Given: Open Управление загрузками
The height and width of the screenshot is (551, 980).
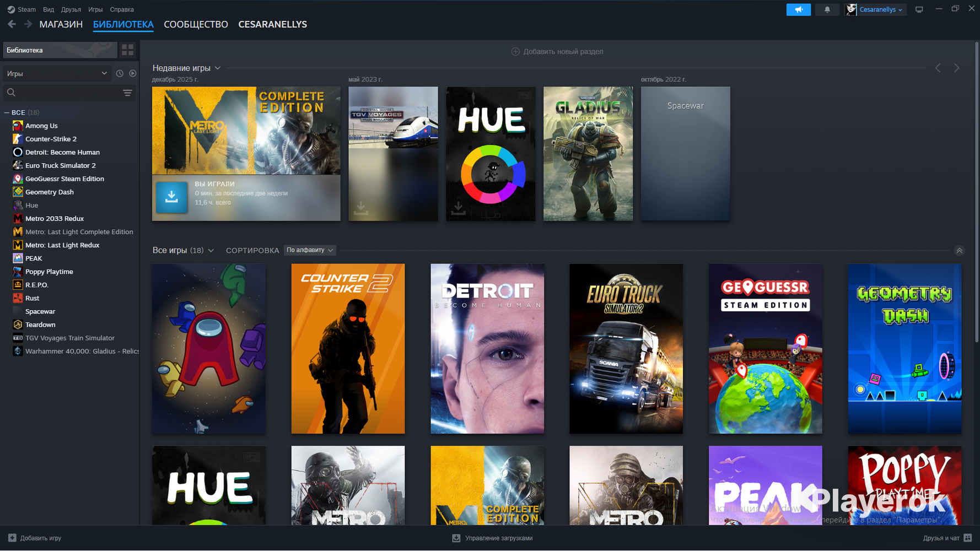Looking at the screenshot, I should pyautogui.click(x=492, y=538).
